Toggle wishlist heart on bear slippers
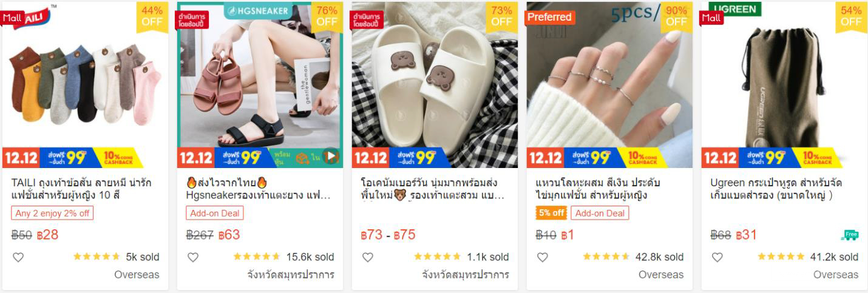Viewport: 868px width, 293px height. click(368, 257)
